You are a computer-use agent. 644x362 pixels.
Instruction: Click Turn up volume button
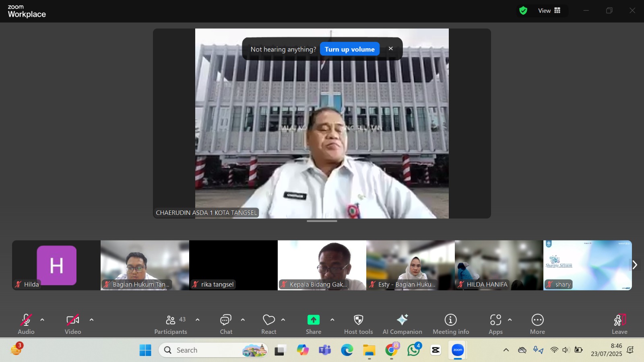click(x=350, y=49)
